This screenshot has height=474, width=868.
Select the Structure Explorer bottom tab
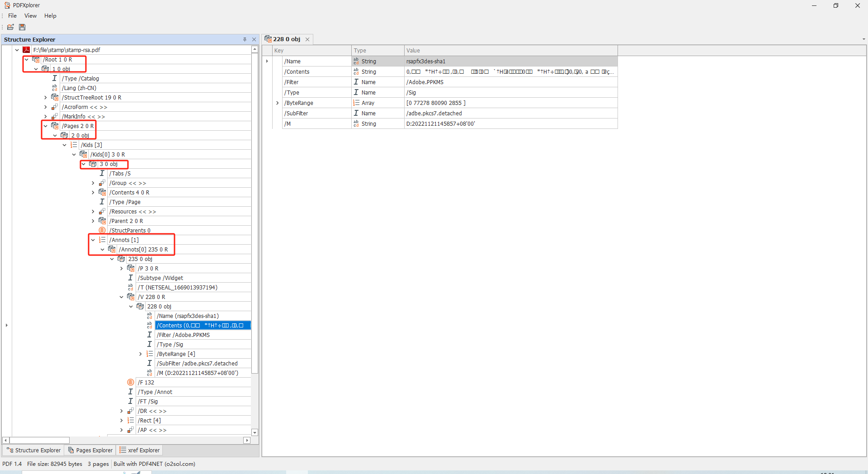pos(34,450)
